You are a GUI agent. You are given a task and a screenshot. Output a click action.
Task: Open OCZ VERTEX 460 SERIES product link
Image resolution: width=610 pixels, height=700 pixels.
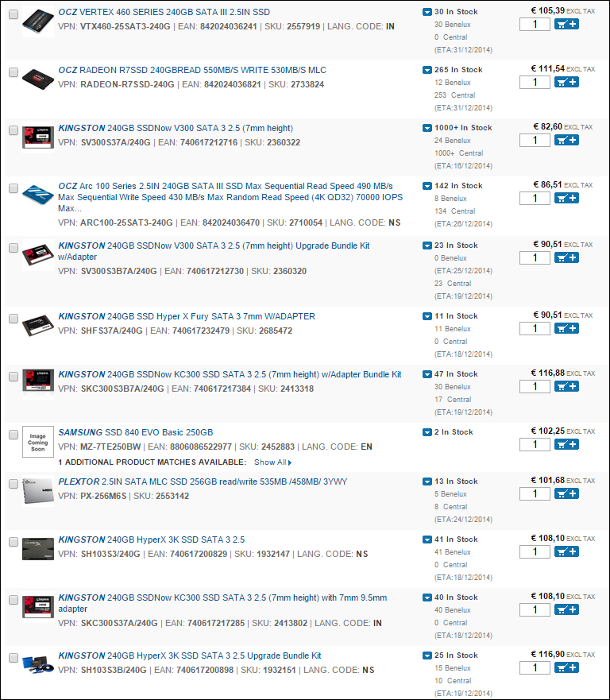click(164, 12)
